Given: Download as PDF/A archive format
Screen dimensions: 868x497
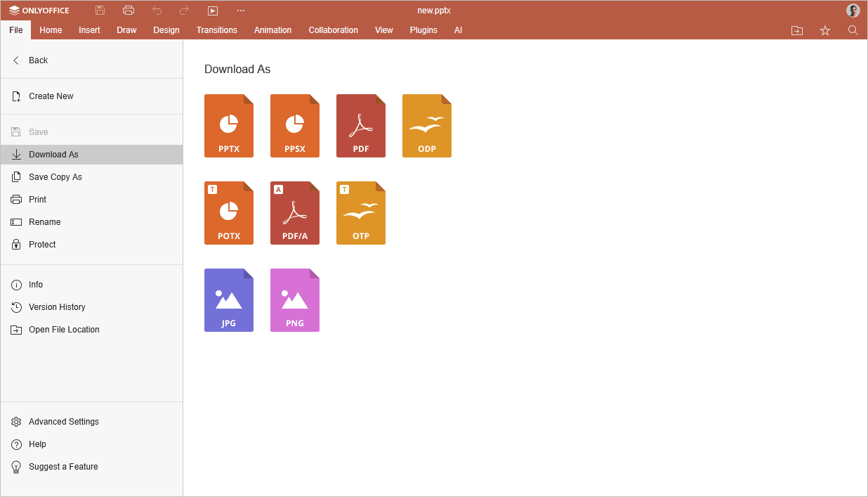Looking at the screenshot, I should click(x=294, y=213).
